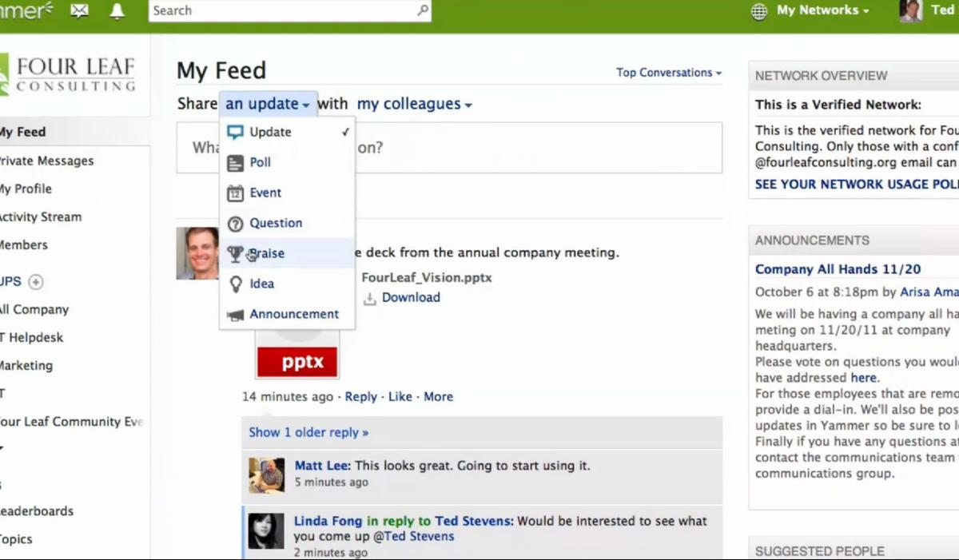Click Matt Lee's avatar photo
The width and height of the screenshot is (959, 560).
tap(266, 475)
